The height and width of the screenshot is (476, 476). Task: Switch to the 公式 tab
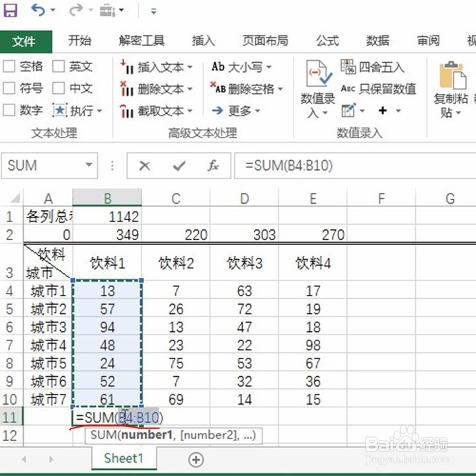[x=327, y=40]
